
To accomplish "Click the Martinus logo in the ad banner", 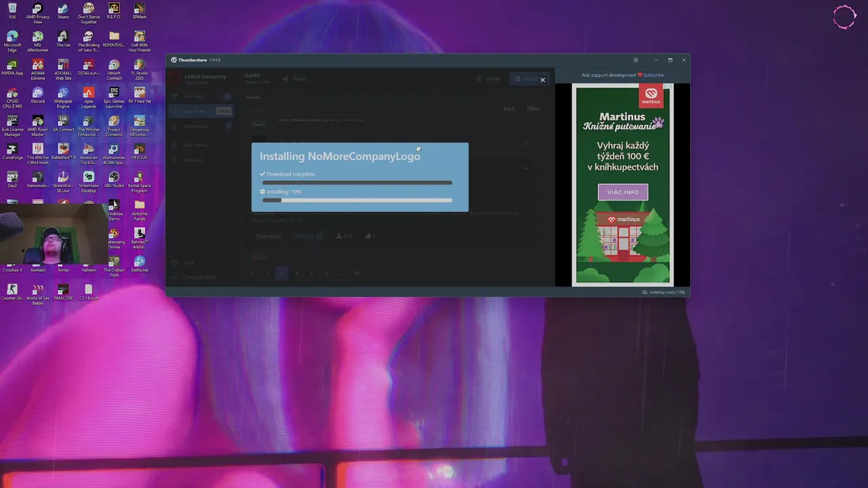I will pyautogui.click(x=651, y=96).
